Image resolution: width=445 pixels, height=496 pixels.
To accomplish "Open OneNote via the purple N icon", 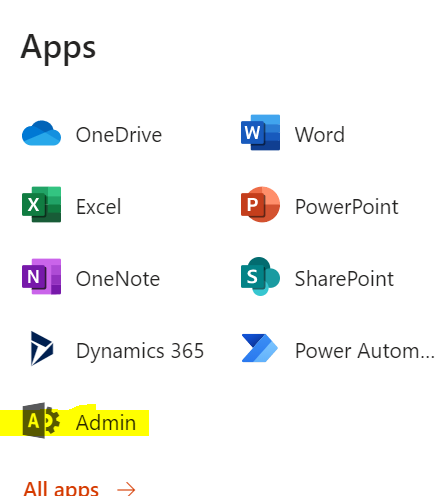I will [x=41, y=276].
